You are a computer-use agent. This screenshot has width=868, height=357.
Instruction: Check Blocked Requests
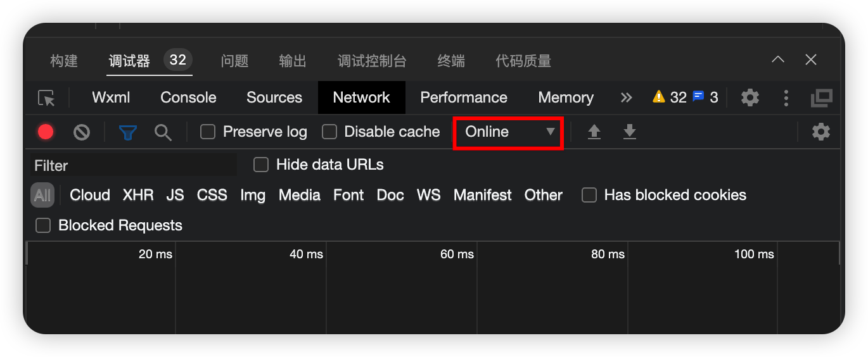pyautogui.click(x=43, y=225)
